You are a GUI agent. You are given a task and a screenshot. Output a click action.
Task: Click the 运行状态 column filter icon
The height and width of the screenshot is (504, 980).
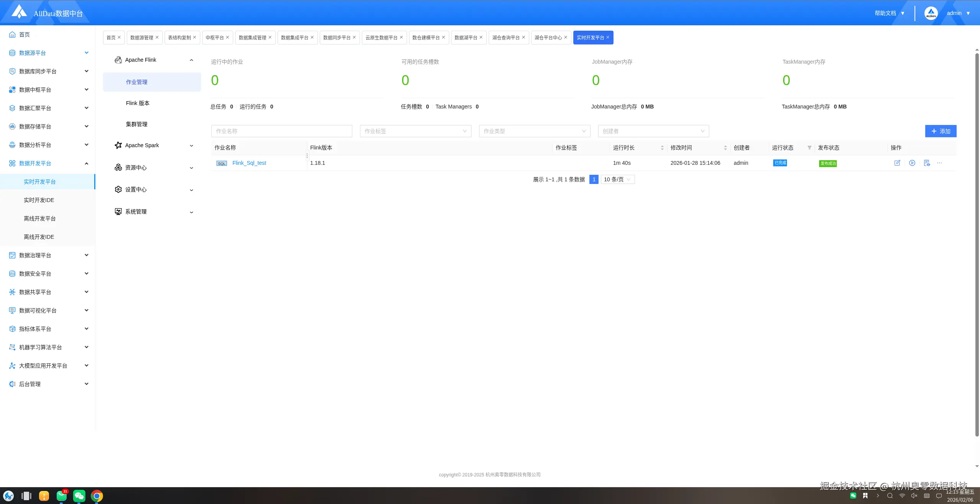(x=809, y=148)
